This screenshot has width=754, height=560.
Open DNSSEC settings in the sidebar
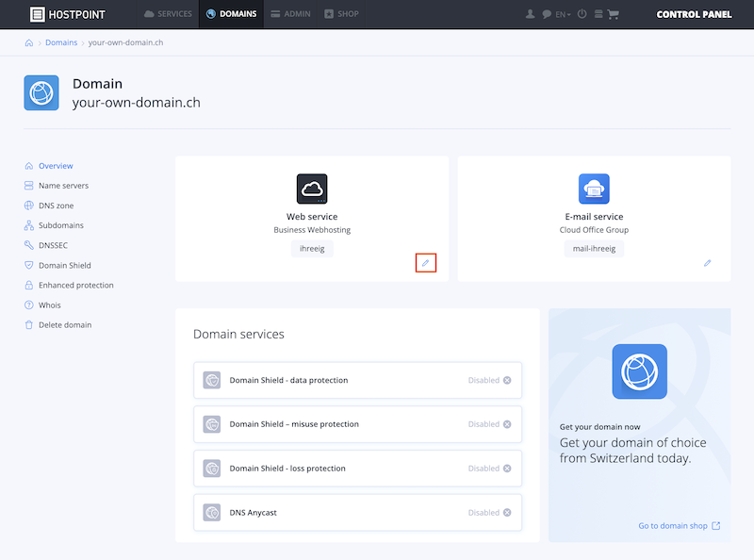click(x=45, y=245)
